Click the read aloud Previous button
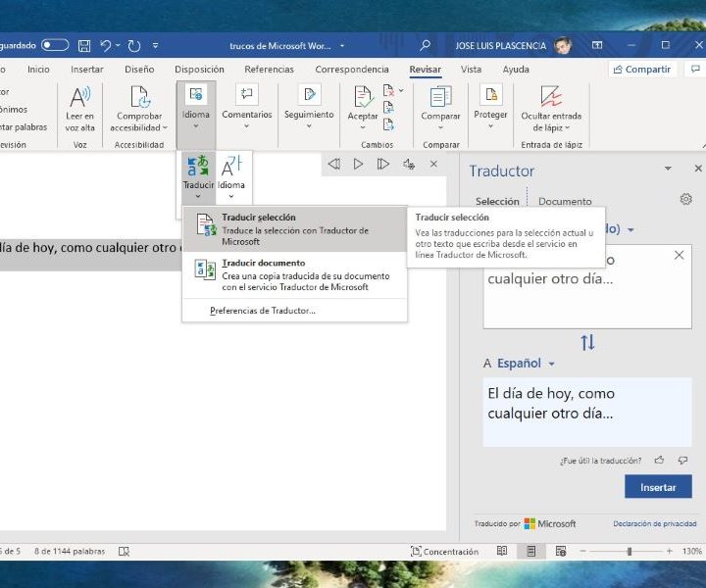Image resolution: width=706 pixels, height=588 pixels. tap(333, 164)
